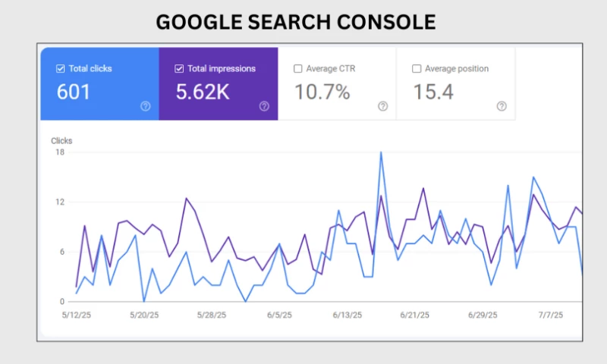Open help tooltip for Average CTR
The width and height of the screenshot is (607, 364).
tap(383, 107)
